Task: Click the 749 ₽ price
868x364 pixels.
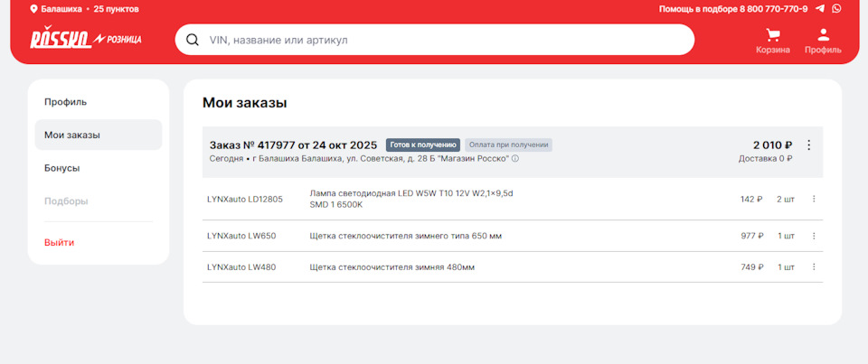Action: pyautogui.click(x=751, y=267)
